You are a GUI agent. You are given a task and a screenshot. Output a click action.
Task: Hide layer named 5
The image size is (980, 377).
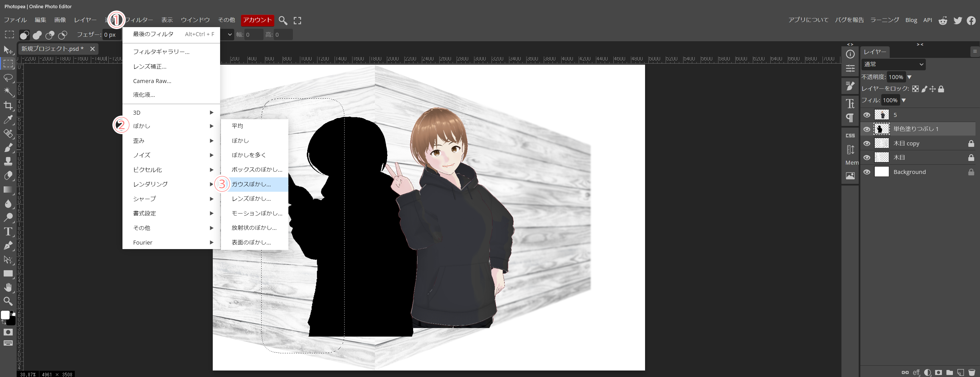pos(867,115)
